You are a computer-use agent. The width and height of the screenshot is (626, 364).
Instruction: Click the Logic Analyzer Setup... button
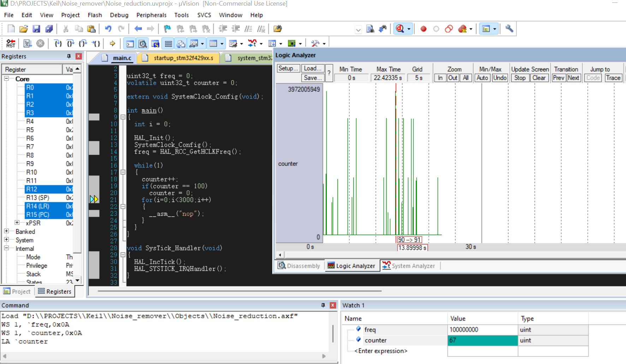click(x=288, y=68)
